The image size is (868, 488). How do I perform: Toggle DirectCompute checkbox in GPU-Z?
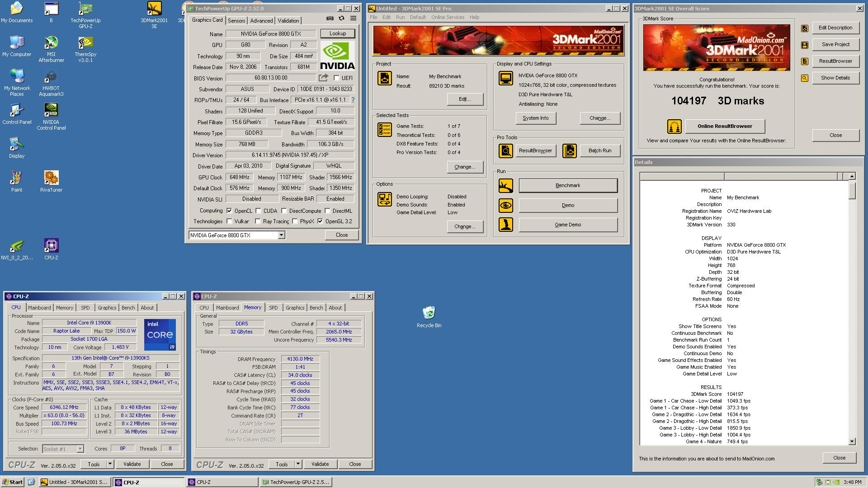284,211
